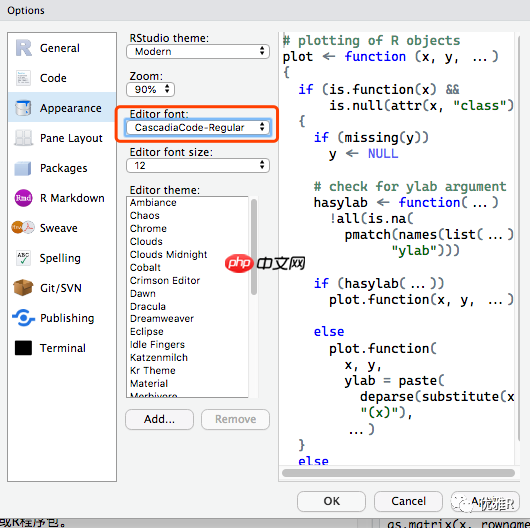Open the Publishing settings section
This screenshot has width=530, height=528.
[62, 318]
